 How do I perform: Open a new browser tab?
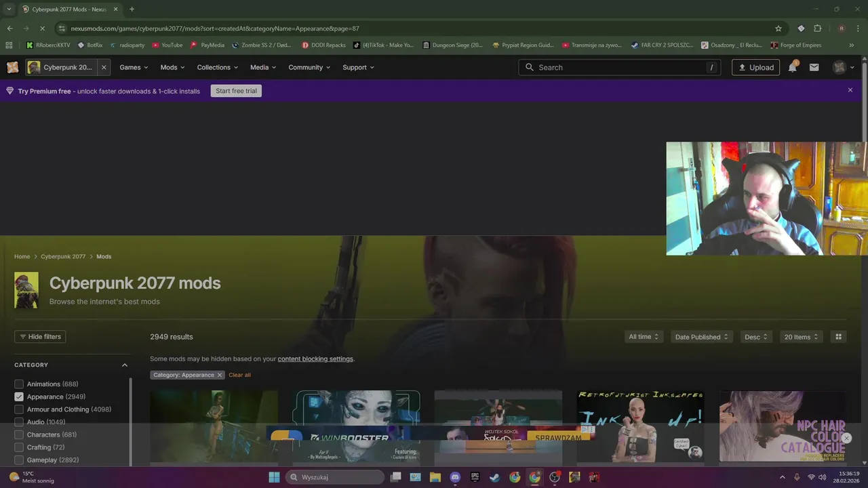[x=132, y=9]
